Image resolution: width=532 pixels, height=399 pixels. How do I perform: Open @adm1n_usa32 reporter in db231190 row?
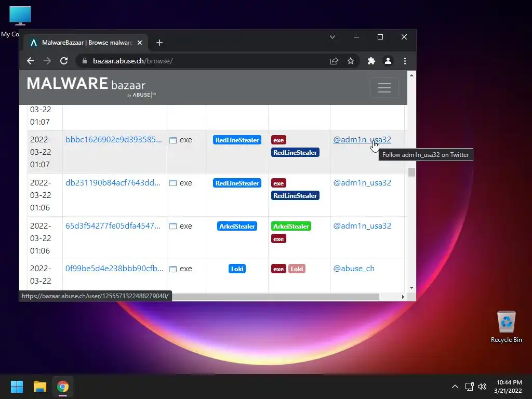point(362,182)
